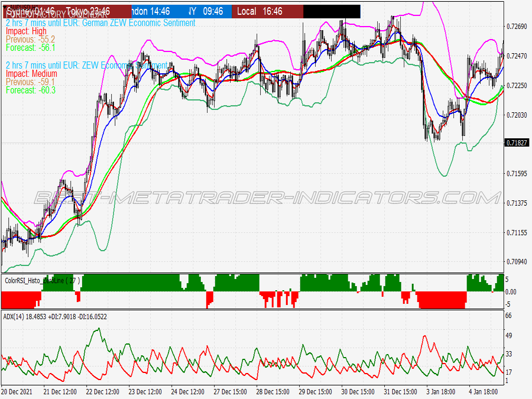Click the 0.70940 price axis label
532x399 pixels.
tap(517, 262)
